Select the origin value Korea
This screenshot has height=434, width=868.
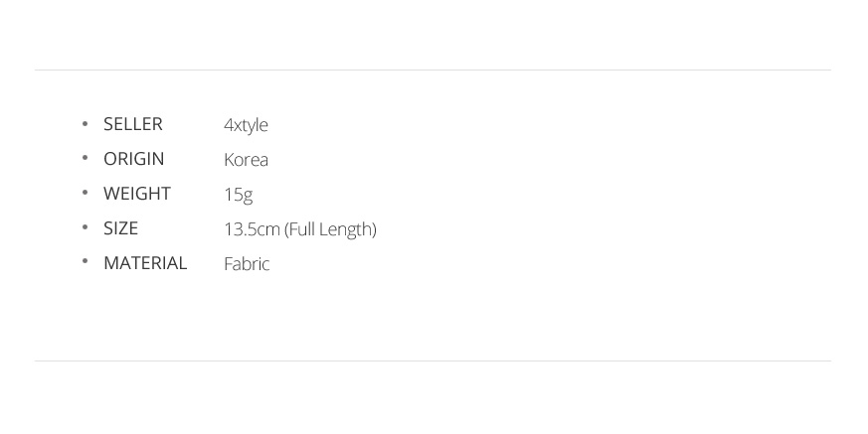pos(246,160)
